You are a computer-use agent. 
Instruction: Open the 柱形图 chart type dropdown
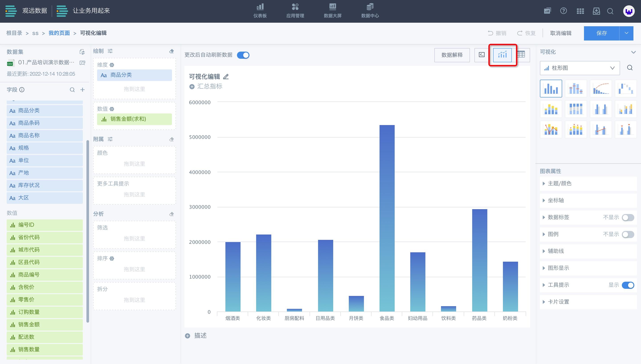pyautogui.click(x=580, y=68)
